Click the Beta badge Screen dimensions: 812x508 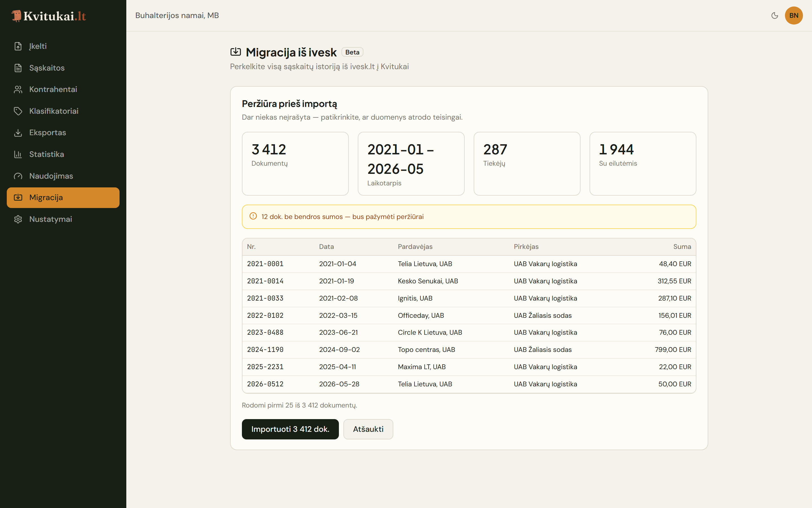[352, 52]
